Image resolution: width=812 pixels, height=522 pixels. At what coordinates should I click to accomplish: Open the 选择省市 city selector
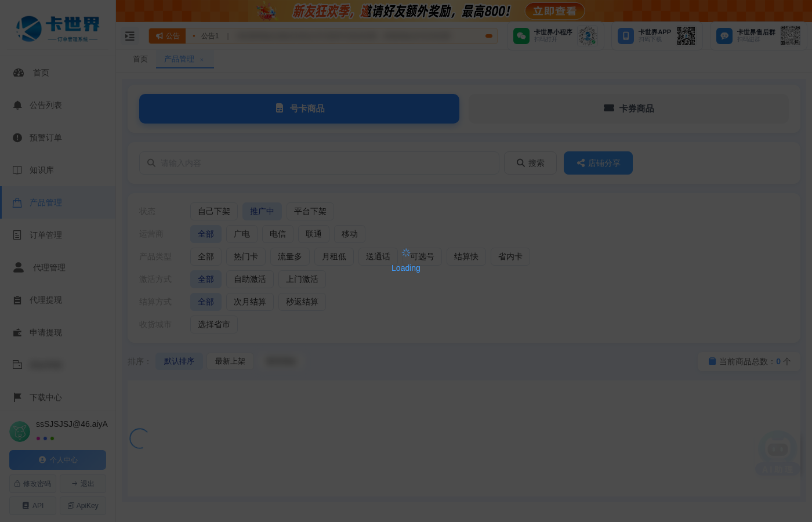tap(214, 325)
